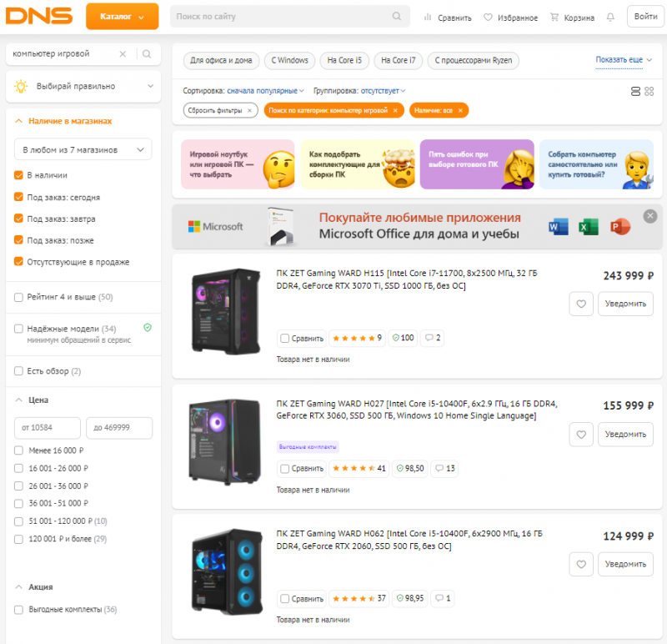Viewport: 667px width, 644px height.
Task: Check Выгодные комплекты promo filter
Action: (x=18, y=610)
